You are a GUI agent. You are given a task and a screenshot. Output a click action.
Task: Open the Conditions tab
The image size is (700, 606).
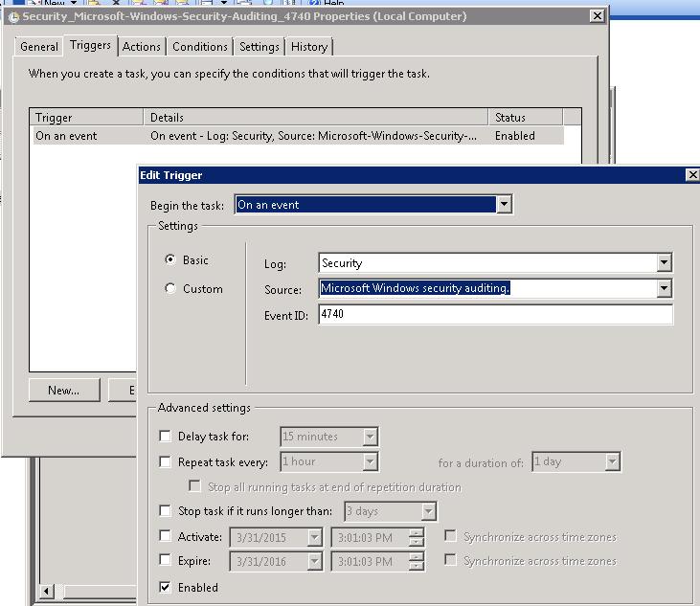(x=200, y=46)
